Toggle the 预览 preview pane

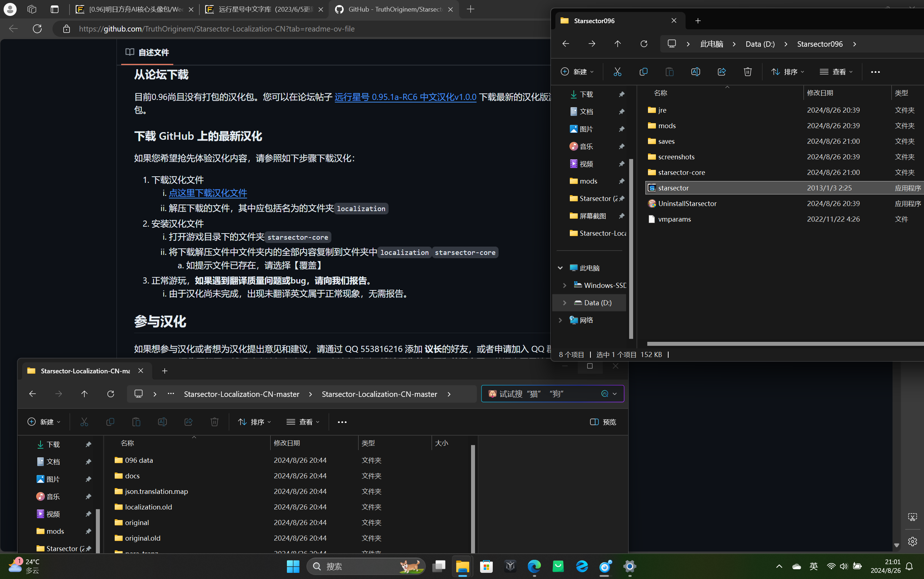pyautogui.click(x=603, y=421)
